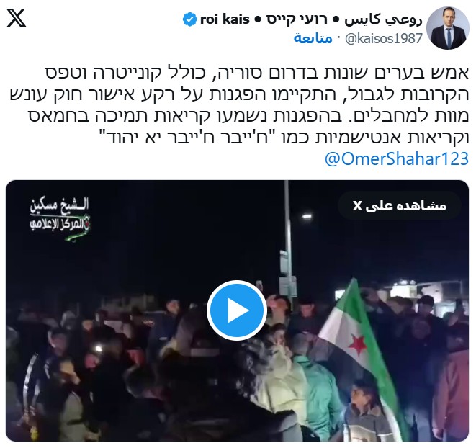Viewport: 476px width, 448px height.
Task: Click the street lamp light in video
Action: [307, 216]
